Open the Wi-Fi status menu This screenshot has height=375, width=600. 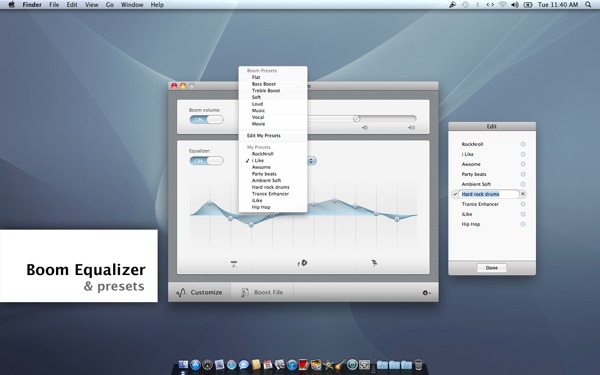point(502,5)
